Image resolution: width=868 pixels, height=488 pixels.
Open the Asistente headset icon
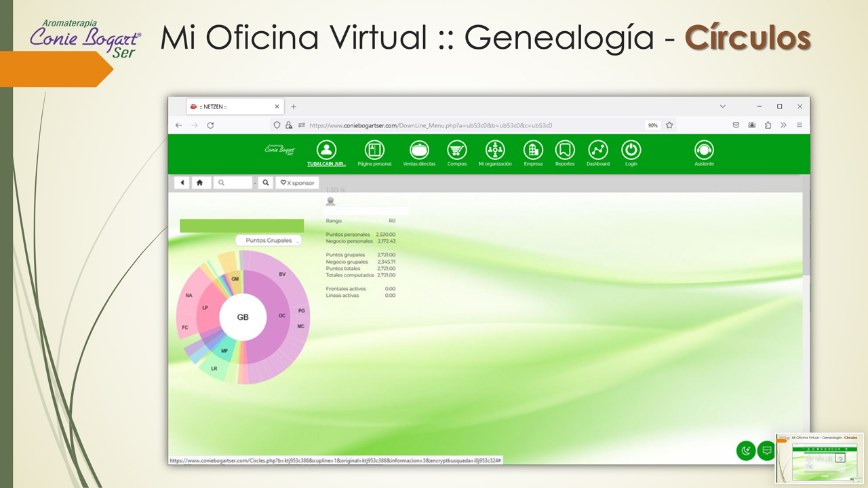[704, 150]
